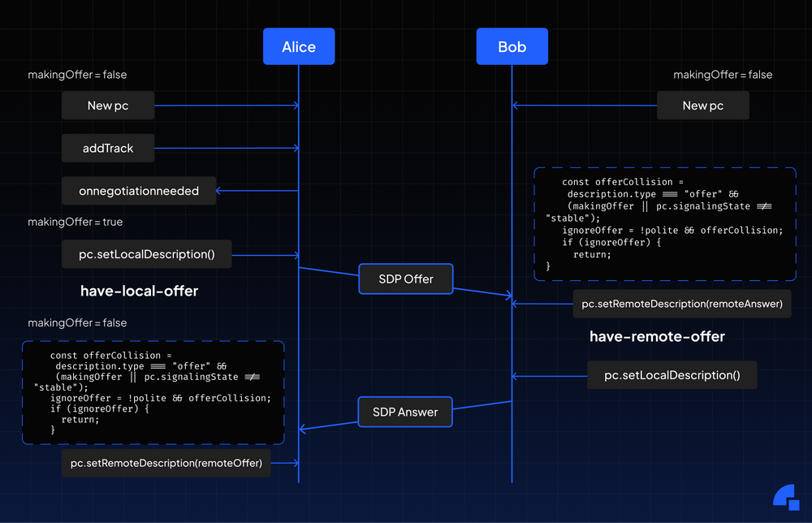Expand Alice's offerCollision code block

click(153, 393)
